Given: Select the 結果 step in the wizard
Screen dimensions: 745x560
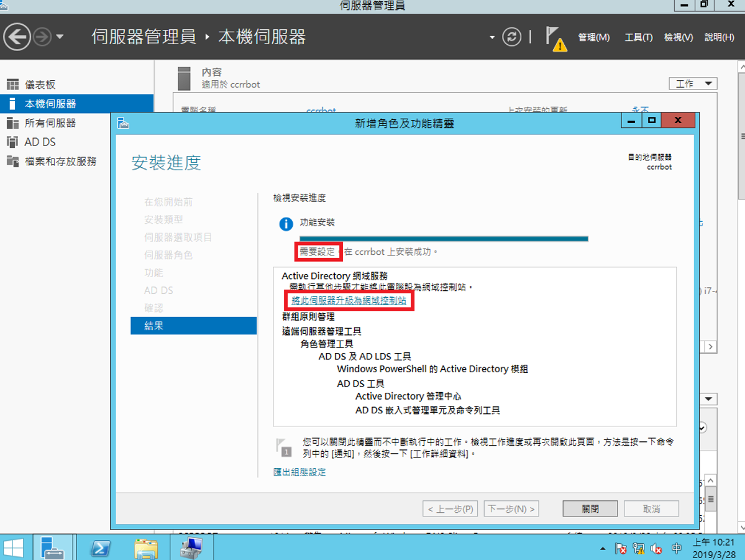Looking at the screenshot, I should pyautogui.click(x=193, y=326).
